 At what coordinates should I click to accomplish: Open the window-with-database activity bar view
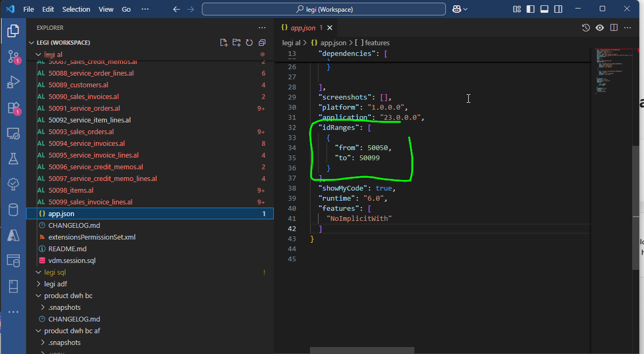[x=13, y=261]
